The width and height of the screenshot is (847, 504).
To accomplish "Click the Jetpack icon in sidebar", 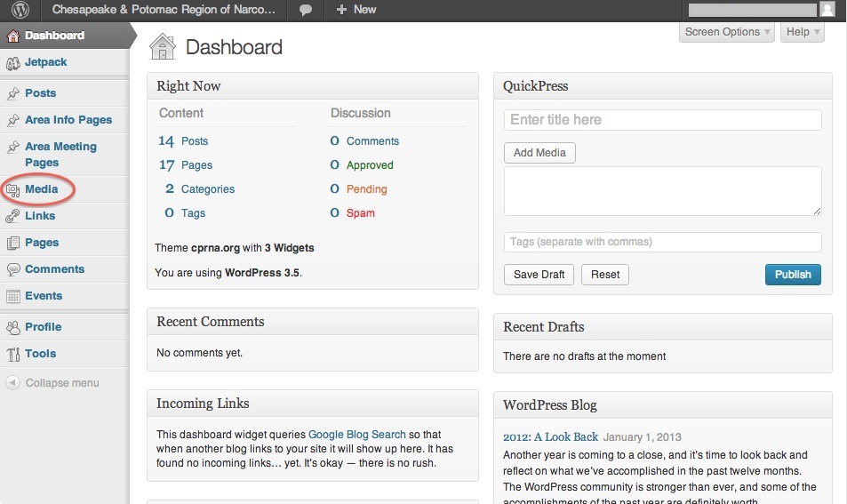I will coord(13,63).
